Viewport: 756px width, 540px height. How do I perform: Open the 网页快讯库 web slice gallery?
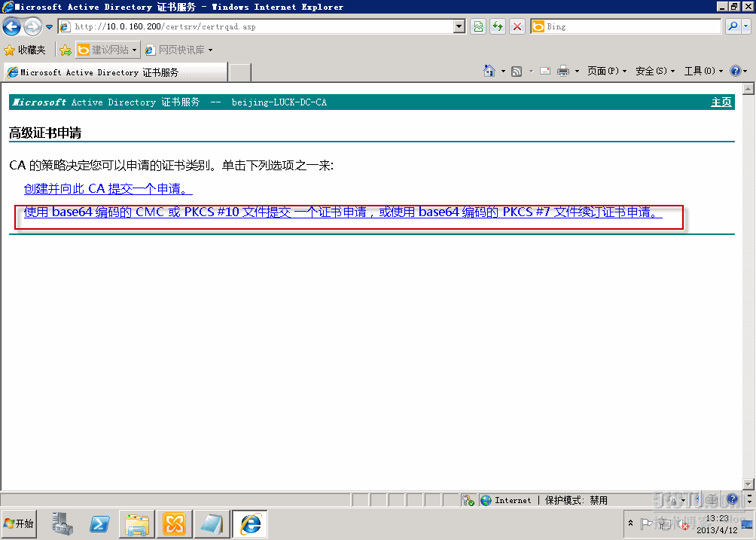(x=179, y=50)
